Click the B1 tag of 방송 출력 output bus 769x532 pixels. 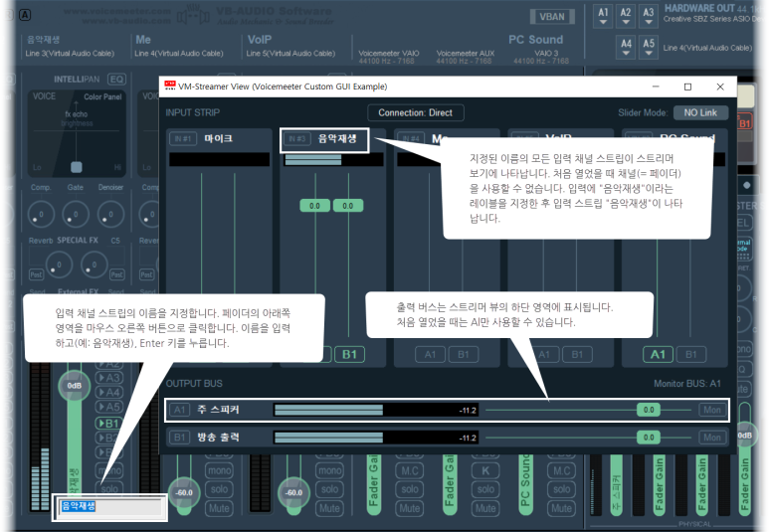coord(180,438)
